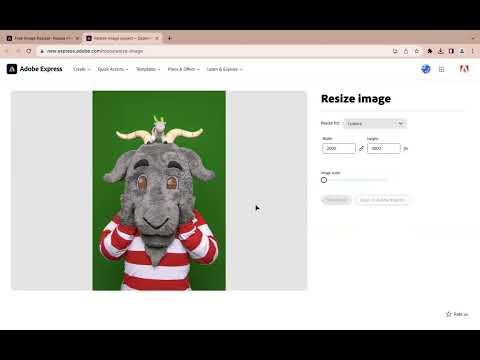The image size is (480, 360).
Task: Click the Download button
Action: [x=336, y=200]
